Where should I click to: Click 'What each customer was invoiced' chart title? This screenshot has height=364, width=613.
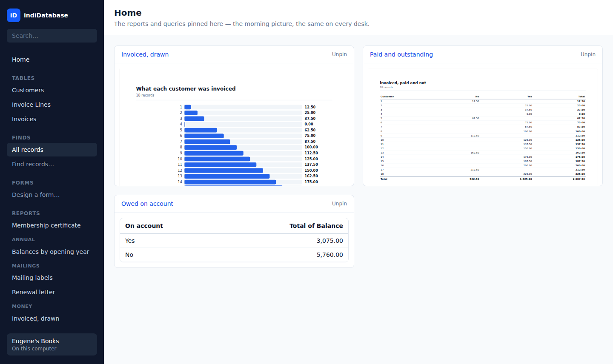pos(186,89)
